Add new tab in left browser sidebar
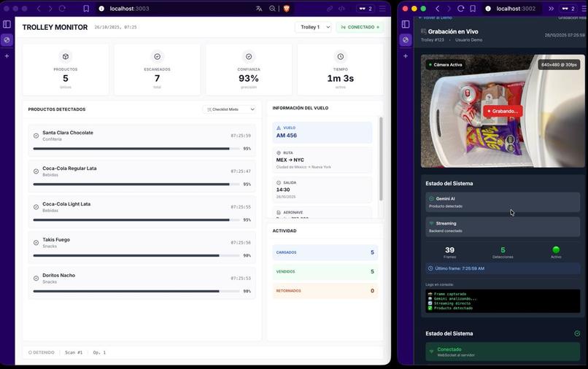 (7, 56)
